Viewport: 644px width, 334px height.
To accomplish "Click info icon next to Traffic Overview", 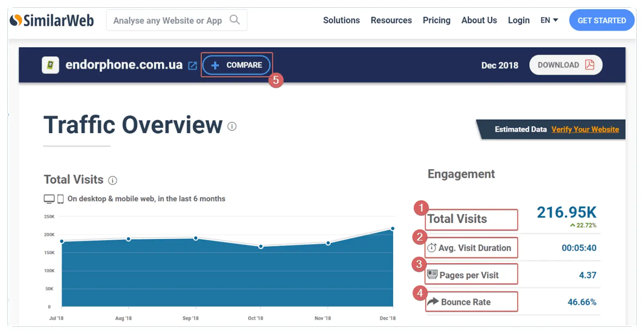I will (x=232, y=126).
